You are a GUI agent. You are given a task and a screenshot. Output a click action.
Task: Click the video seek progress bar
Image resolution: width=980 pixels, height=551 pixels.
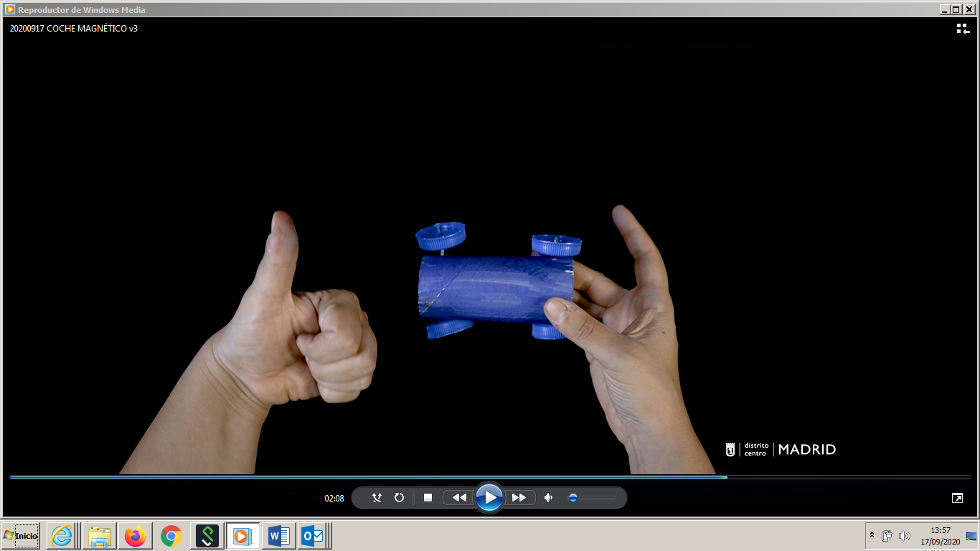489,477
